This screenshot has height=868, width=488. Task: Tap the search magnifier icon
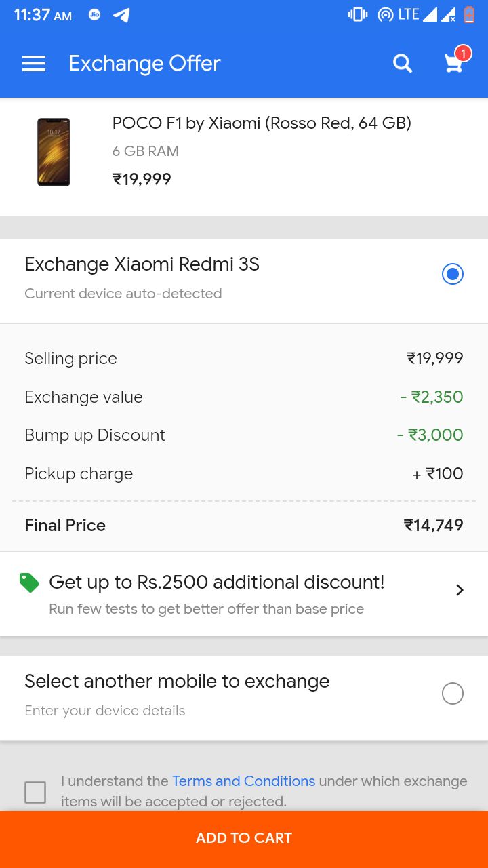(403, 64)
